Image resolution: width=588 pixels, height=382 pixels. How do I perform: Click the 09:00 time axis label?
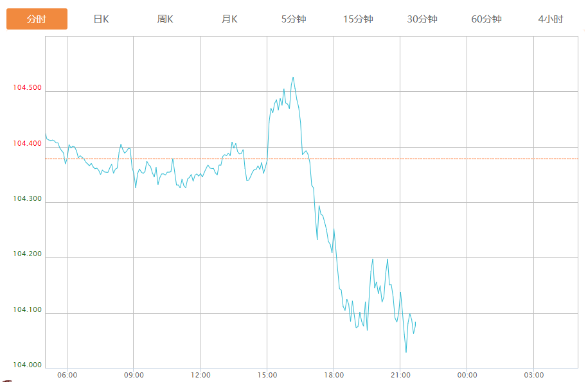pos(134,375)
